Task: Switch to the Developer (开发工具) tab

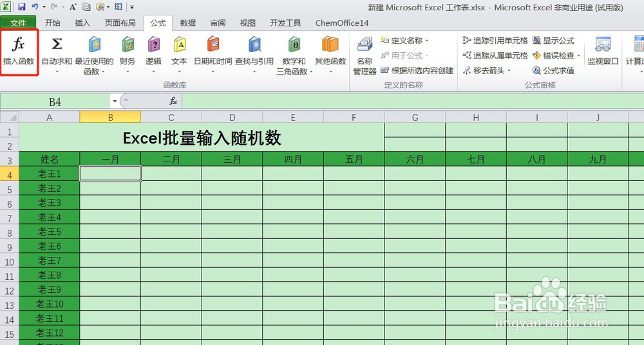Action: tap(285, 23)
